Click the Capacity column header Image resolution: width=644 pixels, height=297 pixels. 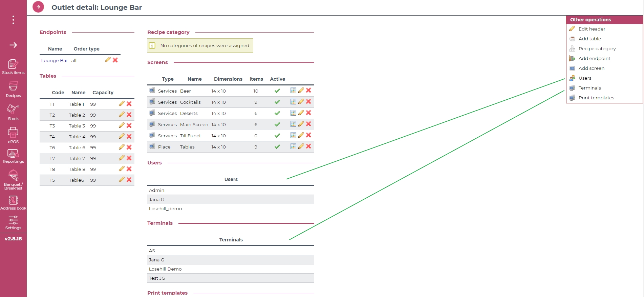(x=103, y=93)
